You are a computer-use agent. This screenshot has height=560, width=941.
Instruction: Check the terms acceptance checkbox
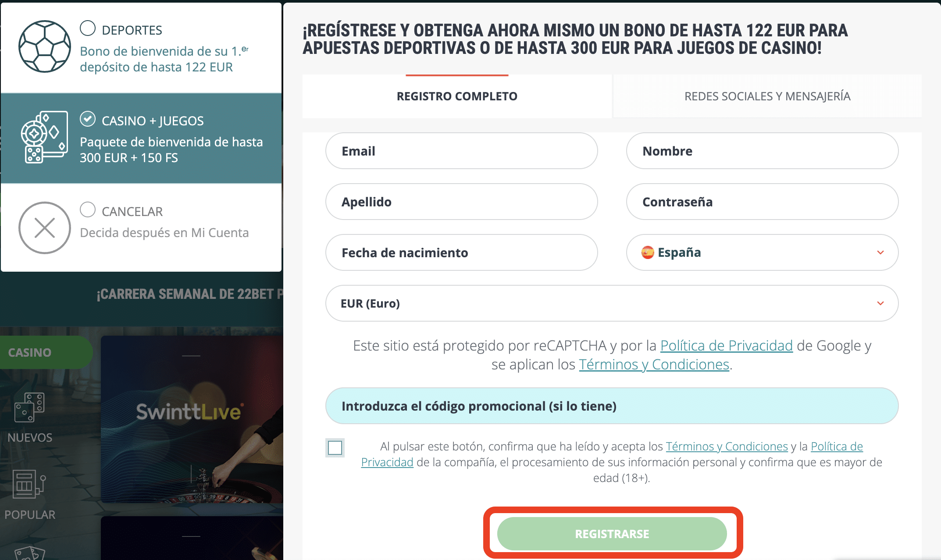(335, 448)
